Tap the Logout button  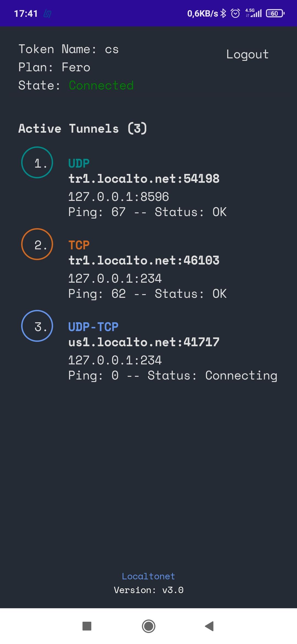click(248, 54)
